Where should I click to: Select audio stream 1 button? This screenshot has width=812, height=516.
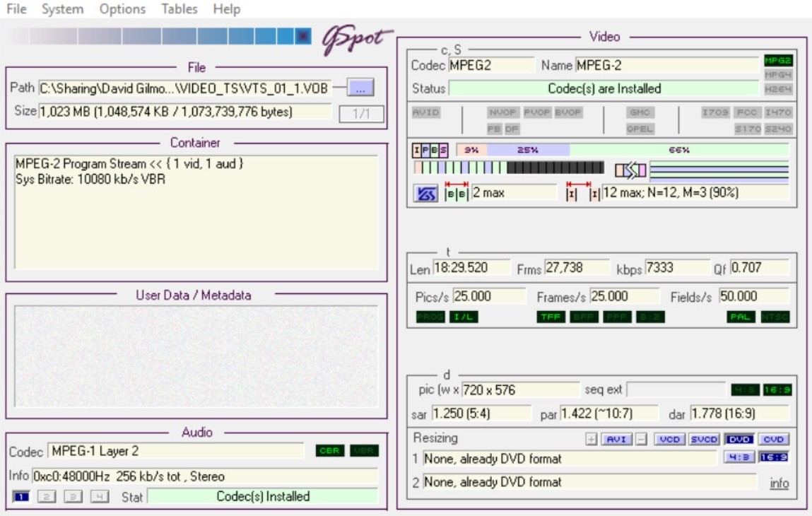point(21,497)
